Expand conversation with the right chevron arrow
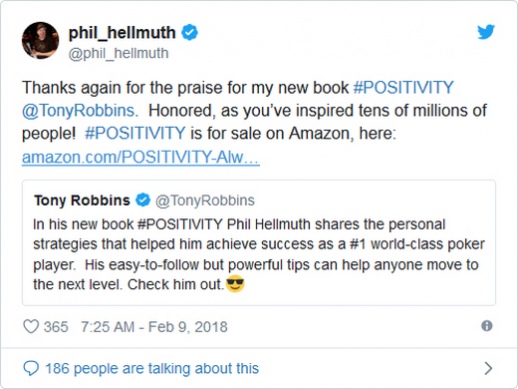The image size is (518, 389). point(488,368)
